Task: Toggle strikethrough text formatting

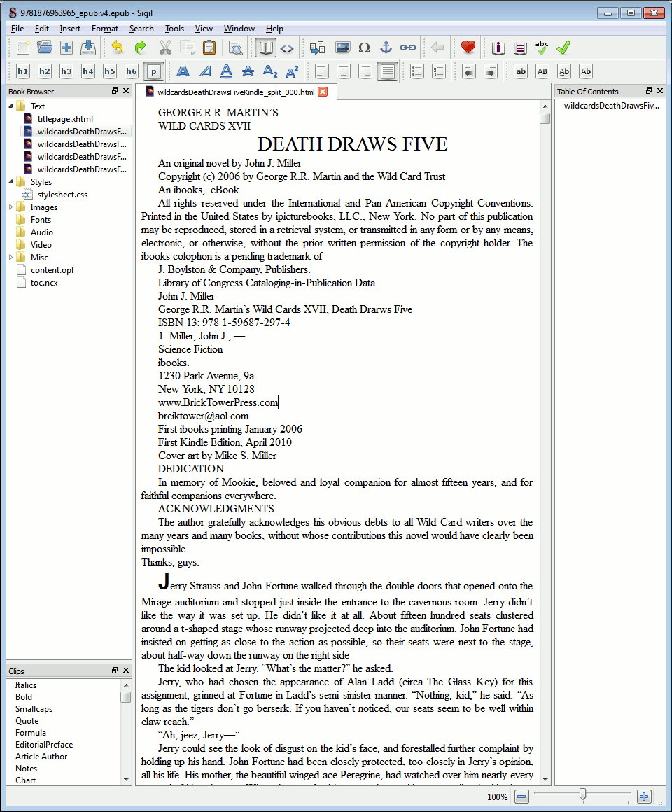Action: point(248,71)
